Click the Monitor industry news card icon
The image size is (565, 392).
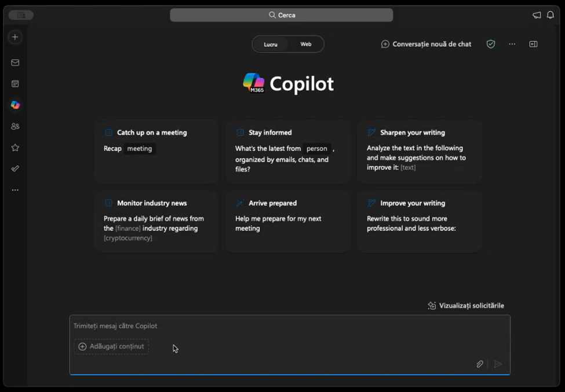(108, 203)
